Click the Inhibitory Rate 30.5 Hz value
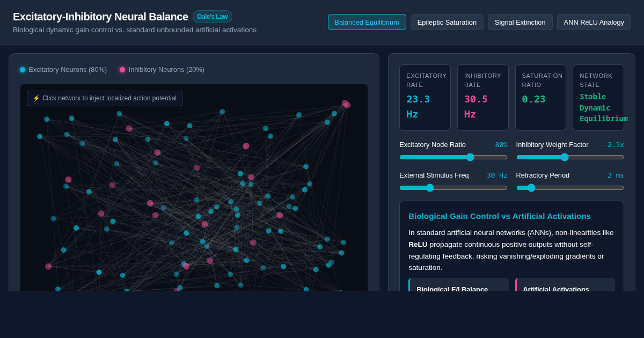644x338 pixels. pos(476,106)
